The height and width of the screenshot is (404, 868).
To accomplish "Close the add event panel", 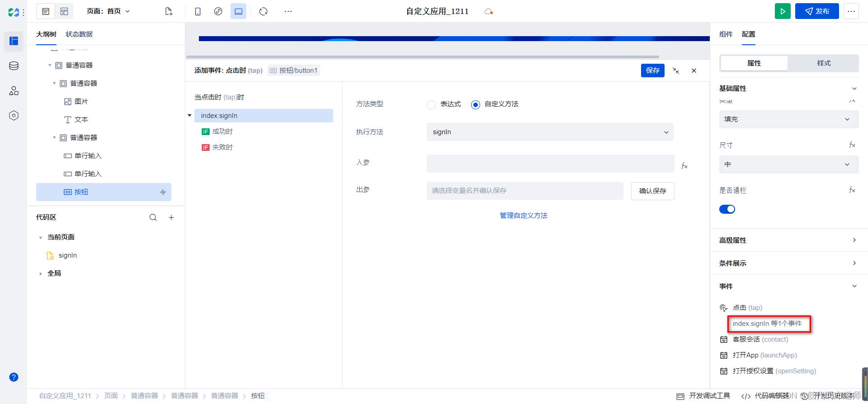I will 694,70.
